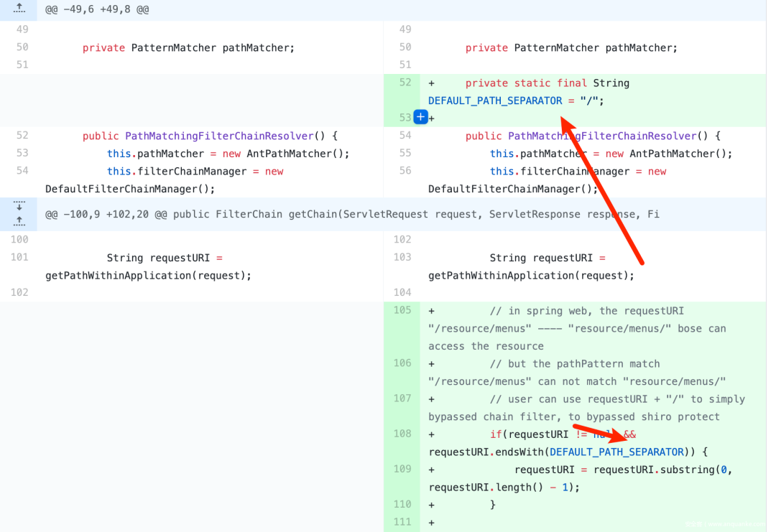Expand down arrow before second hunk header
Image resolution: width=776 pixels, height=532 pixels.
tap(19, 206)
